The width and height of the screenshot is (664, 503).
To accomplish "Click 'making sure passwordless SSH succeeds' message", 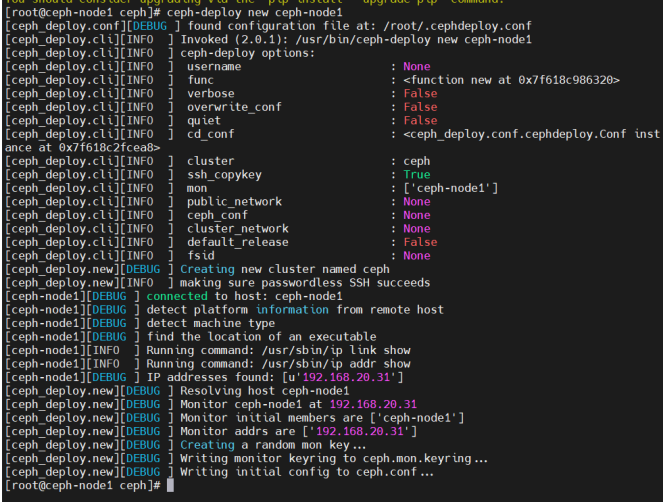I will pyautogui.click(x=305, y=283).
